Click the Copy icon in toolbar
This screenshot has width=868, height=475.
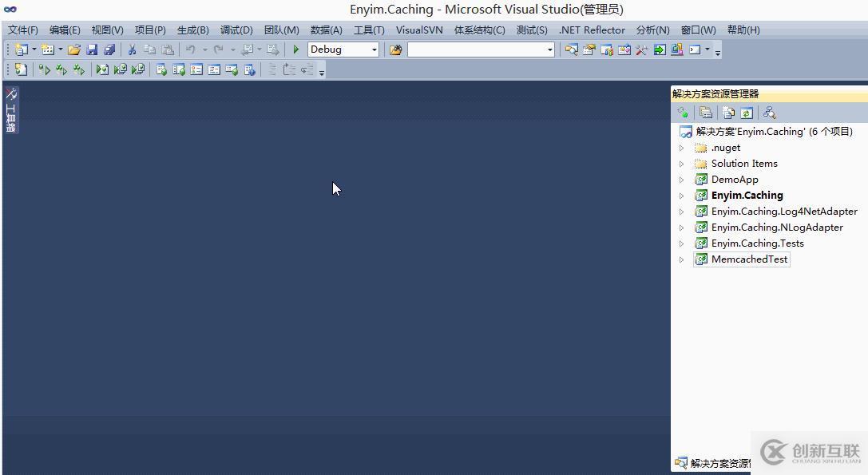149,49
